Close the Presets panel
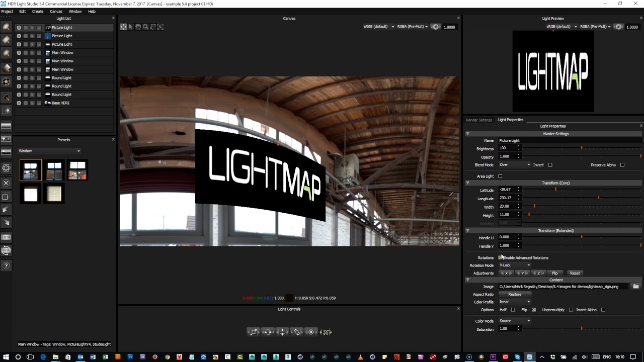 113,139
